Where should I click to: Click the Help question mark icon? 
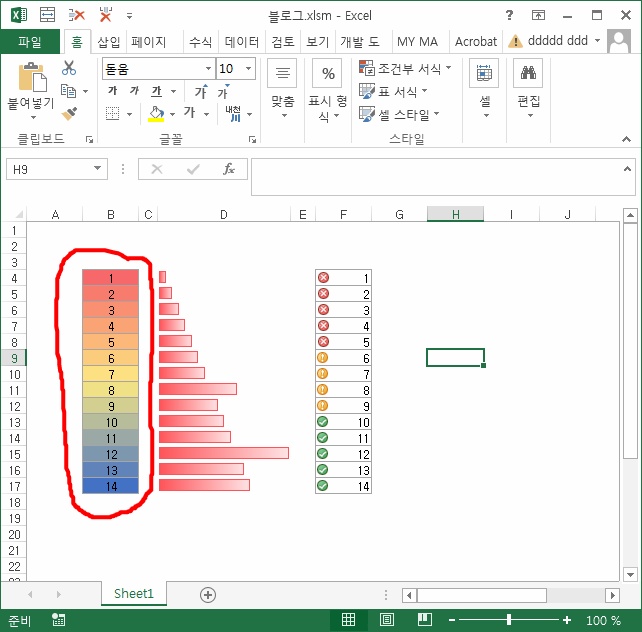[x=509, y=15]
